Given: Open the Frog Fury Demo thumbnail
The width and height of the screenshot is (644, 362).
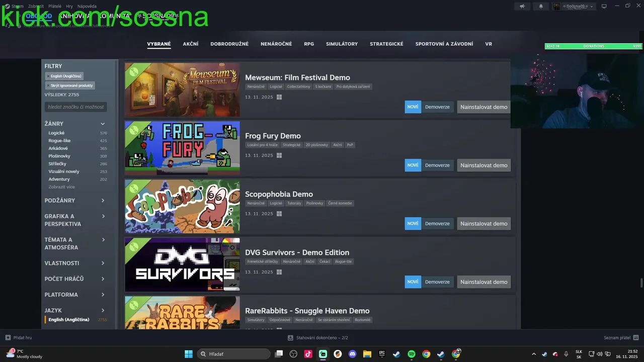Looking at the screenshot, I should click(182, 148).
